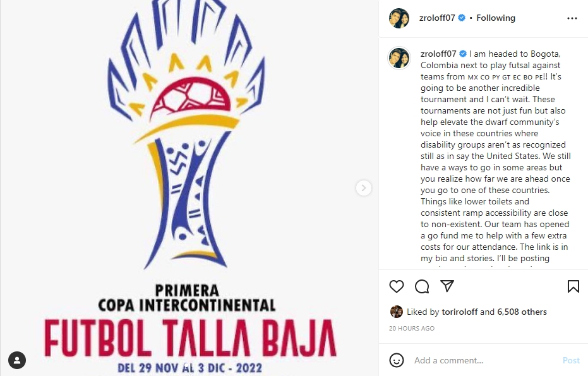This screenshot has height=376, width=588.
Task: Click the Post comment button
Action: [x=571, y=360]
